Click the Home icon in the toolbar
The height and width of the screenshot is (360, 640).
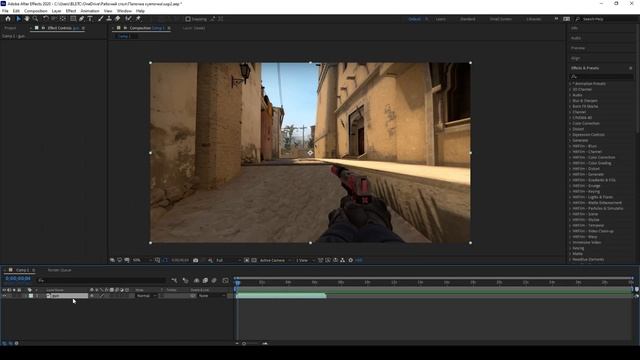(8, 19)
